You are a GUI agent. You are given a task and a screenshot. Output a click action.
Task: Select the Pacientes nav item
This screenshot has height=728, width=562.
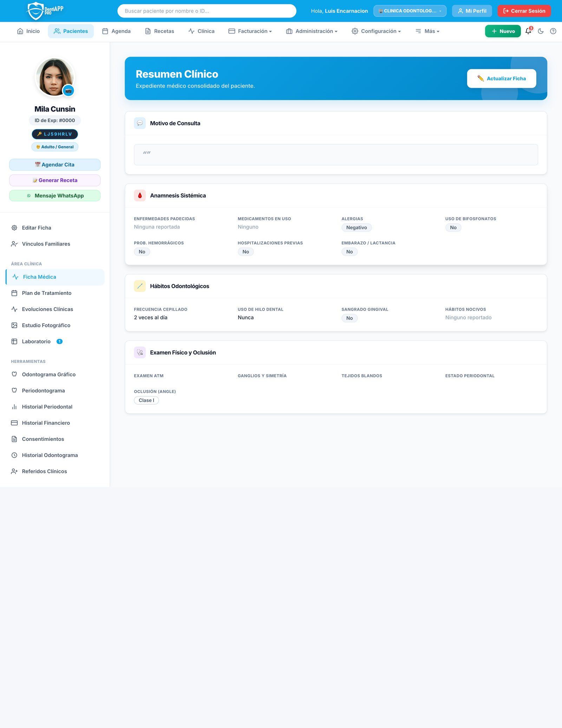(x=71, y=31)
